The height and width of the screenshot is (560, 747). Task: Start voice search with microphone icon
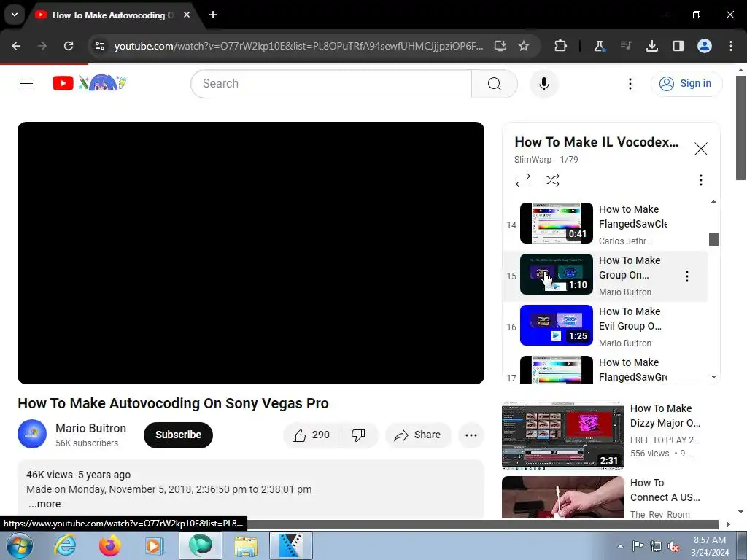(543, 84)
